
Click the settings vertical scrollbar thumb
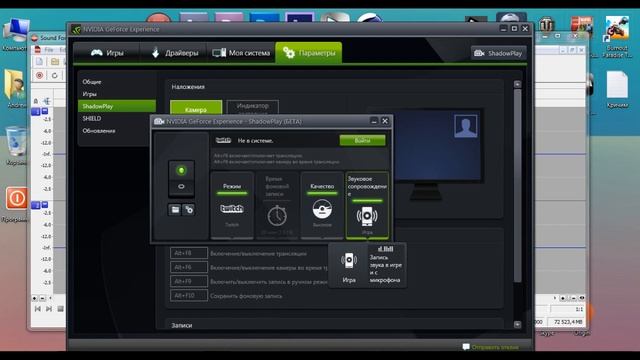pyautogui.click(x=517, y=186)
